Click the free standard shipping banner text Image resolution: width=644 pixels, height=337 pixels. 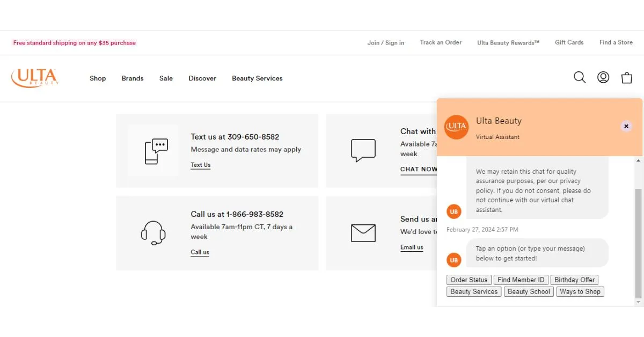[x=75, y=43]
